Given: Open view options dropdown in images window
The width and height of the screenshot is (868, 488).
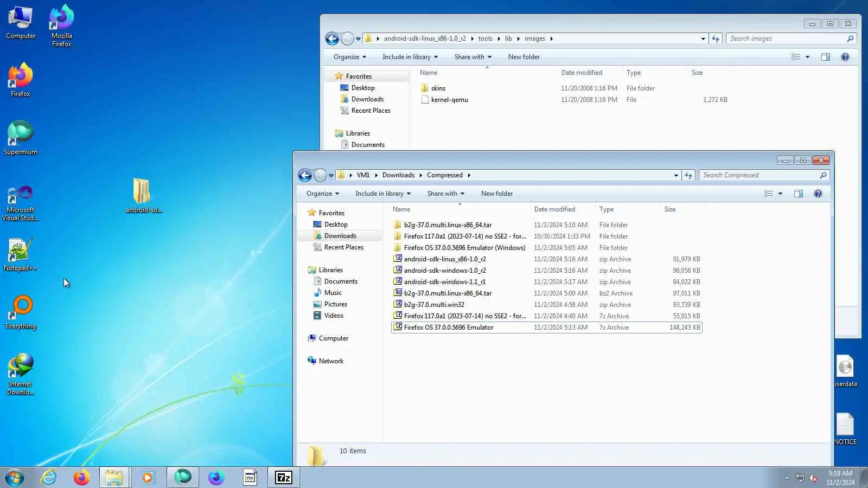Looking at the screenshot, I should click(808, 57).
